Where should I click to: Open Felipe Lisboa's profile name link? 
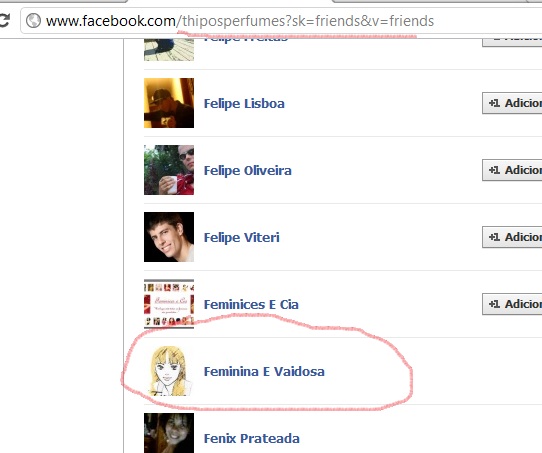click(x=244, y=103)
